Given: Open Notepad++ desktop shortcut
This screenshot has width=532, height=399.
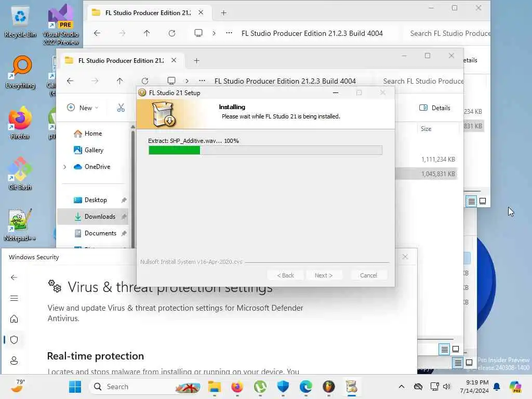Looking at the screenshot, I should click(x=20, y=224).
